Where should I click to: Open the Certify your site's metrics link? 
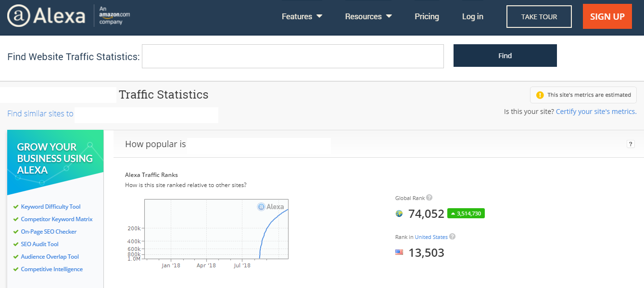tap(595, 111)
